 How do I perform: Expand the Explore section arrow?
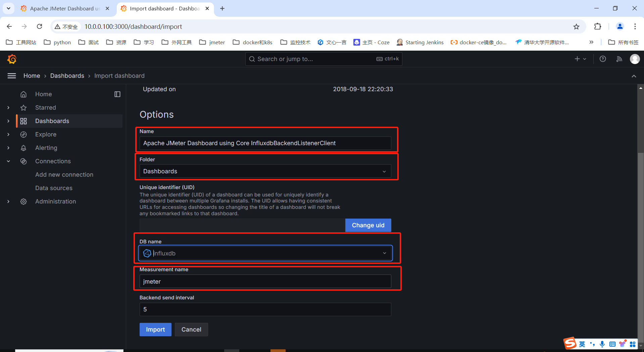tap(8, 134)
